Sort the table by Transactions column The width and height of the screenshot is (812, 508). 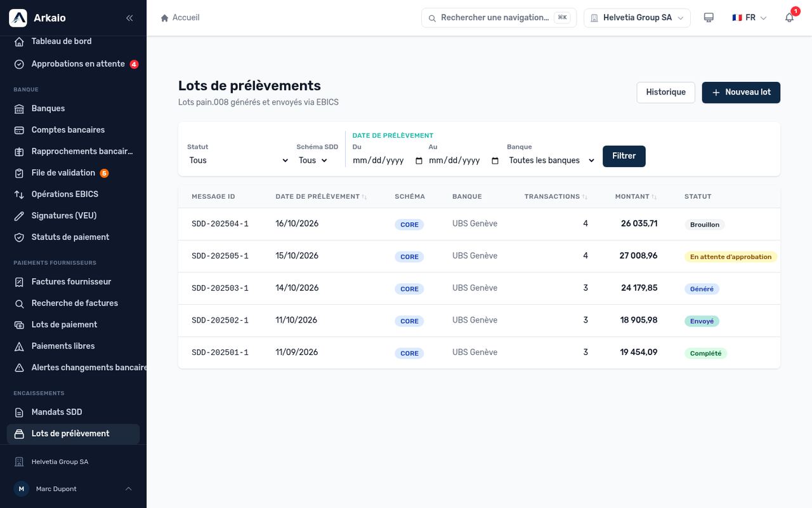[x=556, y=197]
